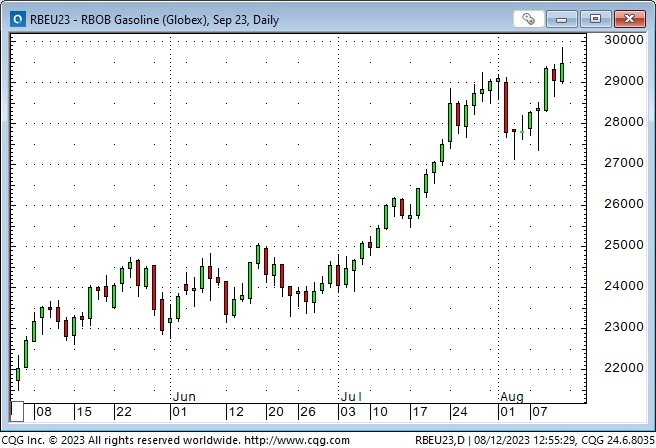Click the 12 date label on the axis
Screen dimensions: 656x448
tap(236, 412)
